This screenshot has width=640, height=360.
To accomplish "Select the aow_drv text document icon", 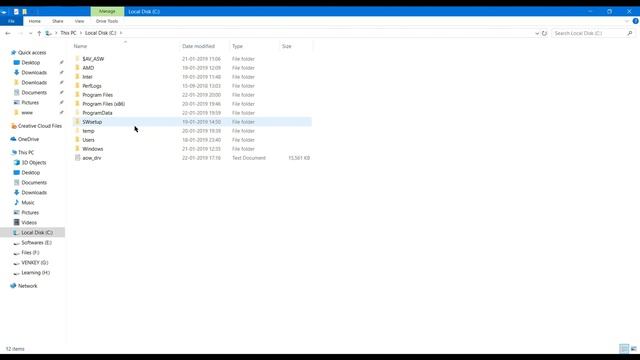I will (77, 158).
